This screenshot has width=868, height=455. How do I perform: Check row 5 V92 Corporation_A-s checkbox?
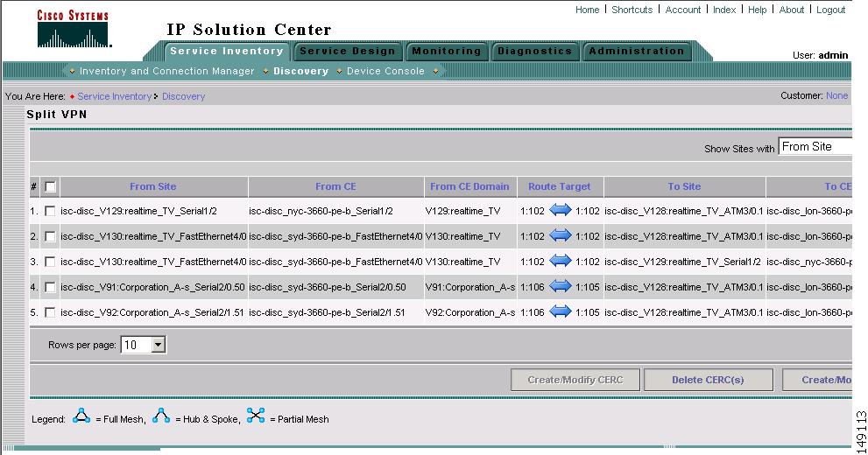pyautogui.click(x=50, y=313)
